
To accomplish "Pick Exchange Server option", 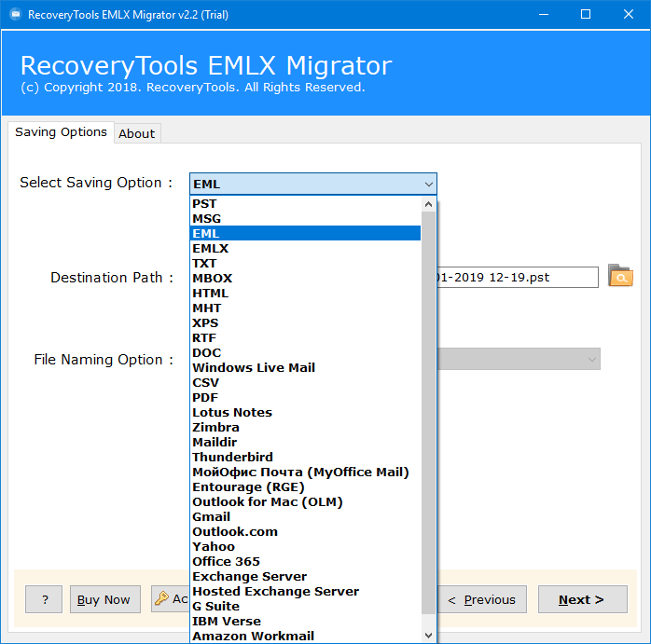I will coord(305,576).
